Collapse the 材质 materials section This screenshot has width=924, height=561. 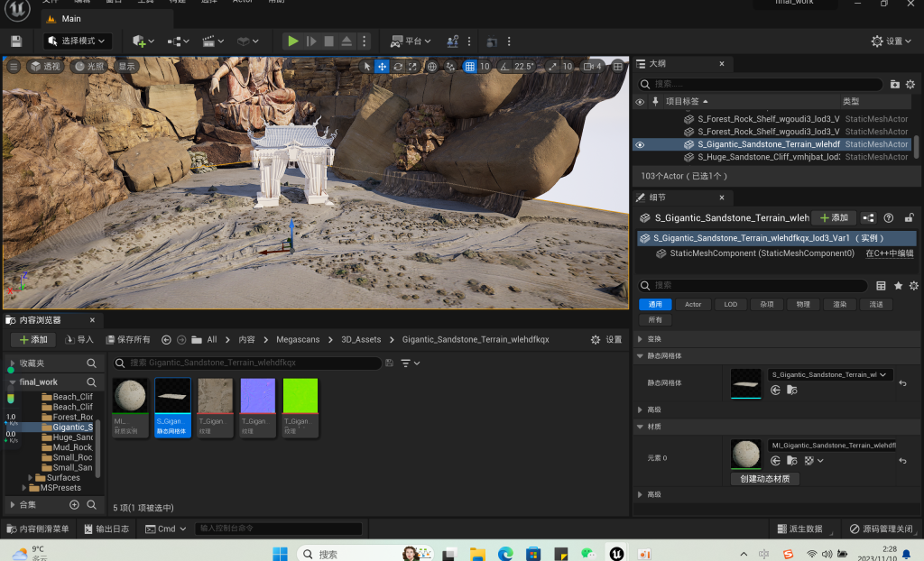640,427
